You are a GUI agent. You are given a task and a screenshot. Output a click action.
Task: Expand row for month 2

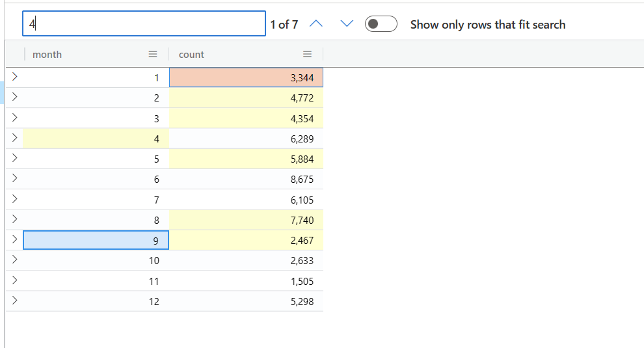[14, 97]
